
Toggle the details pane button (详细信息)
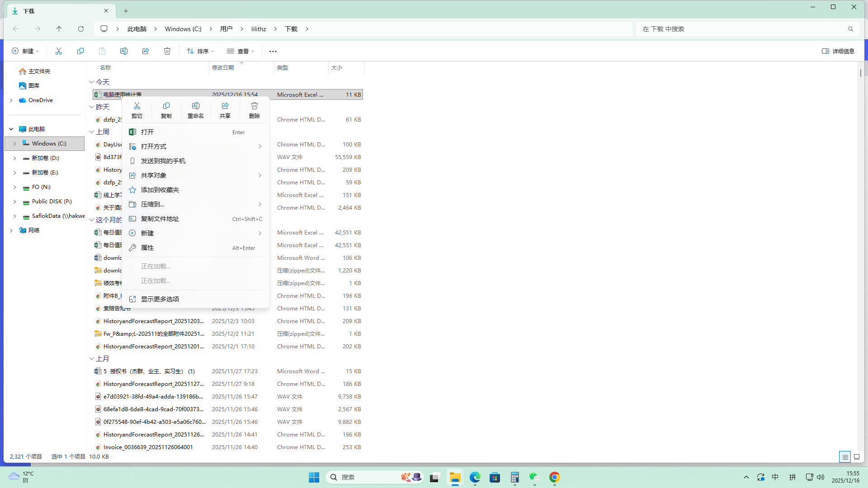(838, 51)
